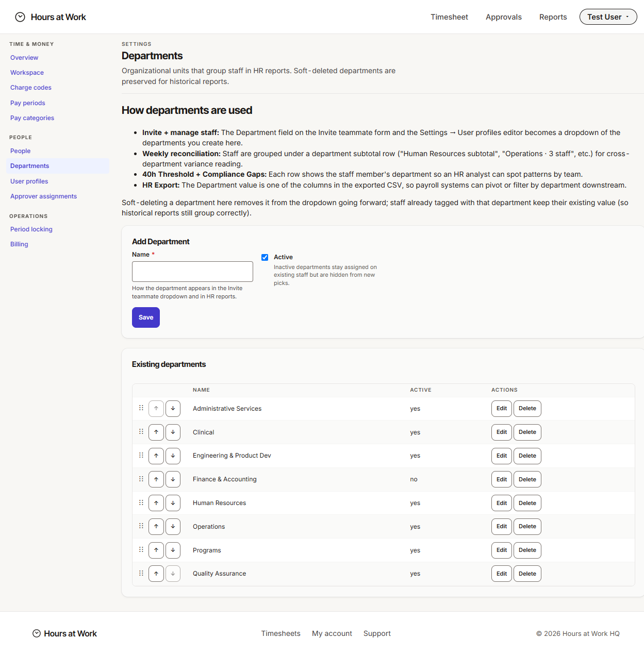Delete the Quality Assurance department
The height and width of the screenshot is (655, 644).
527,574
